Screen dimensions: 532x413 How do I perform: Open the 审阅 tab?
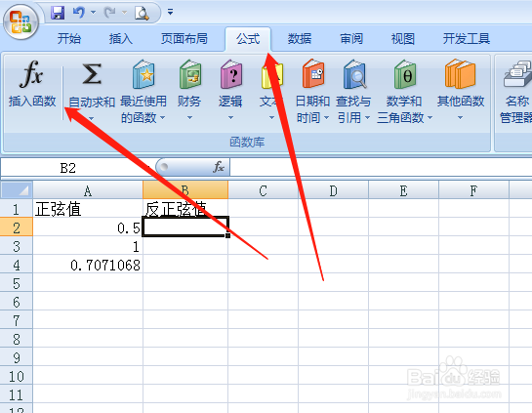(x=351, y=39)
